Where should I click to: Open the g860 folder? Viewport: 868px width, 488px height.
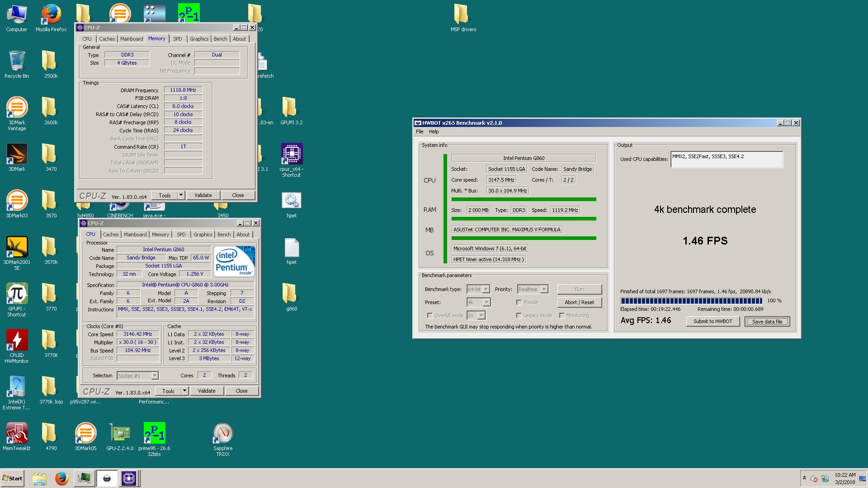pyautogui.click(x=292, y=297)
